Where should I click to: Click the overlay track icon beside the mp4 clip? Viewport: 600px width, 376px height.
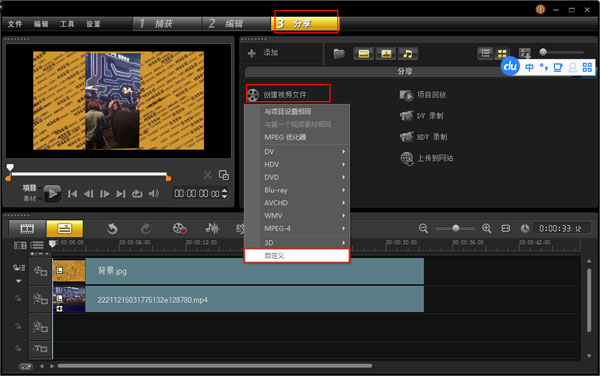point(40,298)
